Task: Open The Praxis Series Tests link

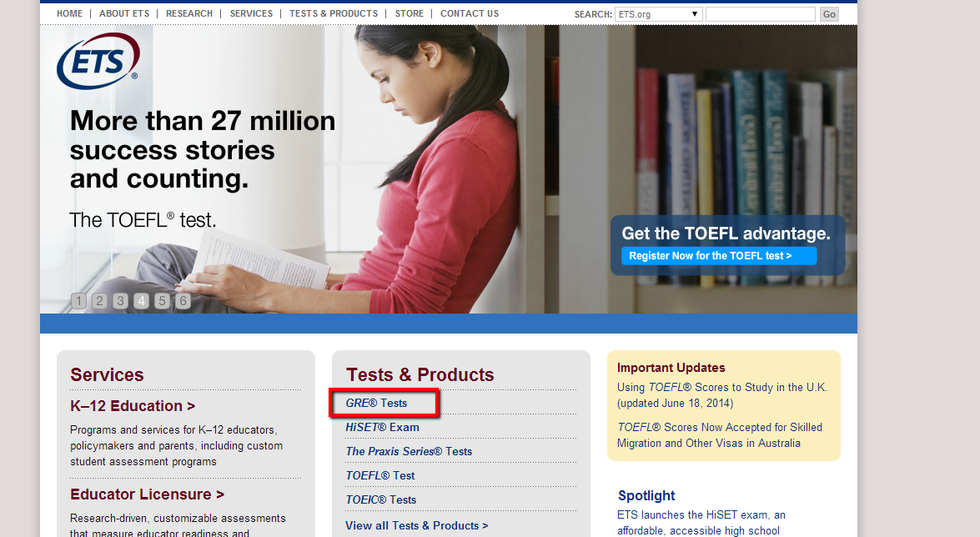Action: coord(409,451)
